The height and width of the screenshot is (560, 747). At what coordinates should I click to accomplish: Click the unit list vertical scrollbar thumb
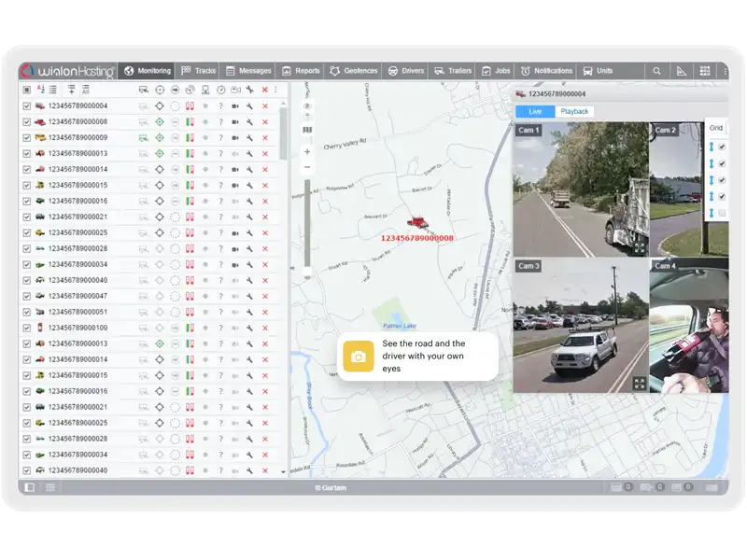click(283, 134)
